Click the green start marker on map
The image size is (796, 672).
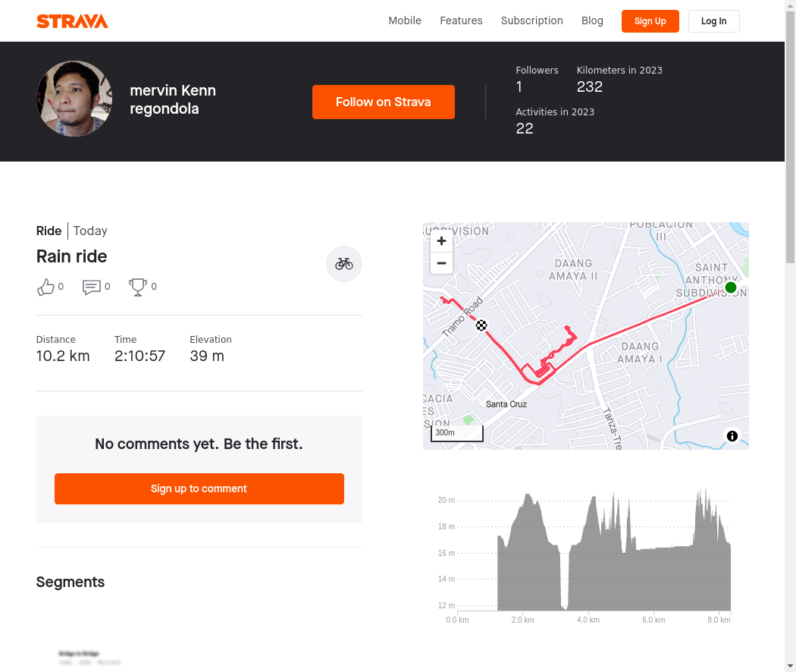point(730,287)
